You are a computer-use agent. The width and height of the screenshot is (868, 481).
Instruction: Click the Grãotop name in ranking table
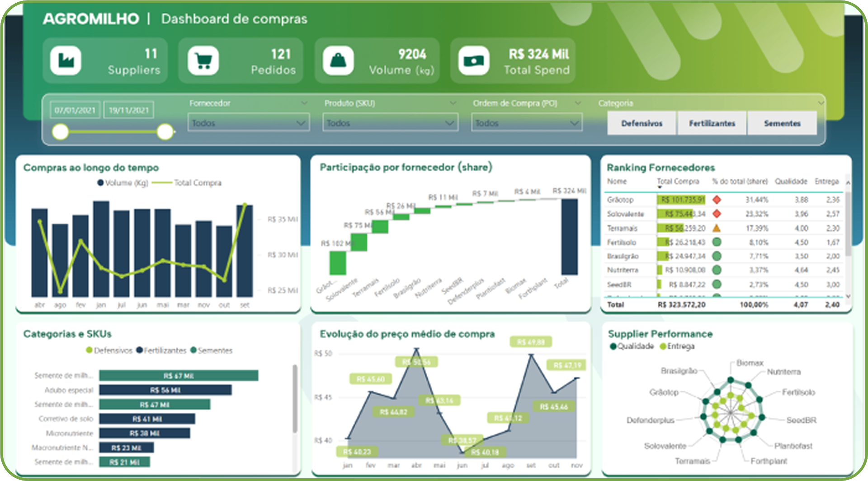tap(620, 200)
